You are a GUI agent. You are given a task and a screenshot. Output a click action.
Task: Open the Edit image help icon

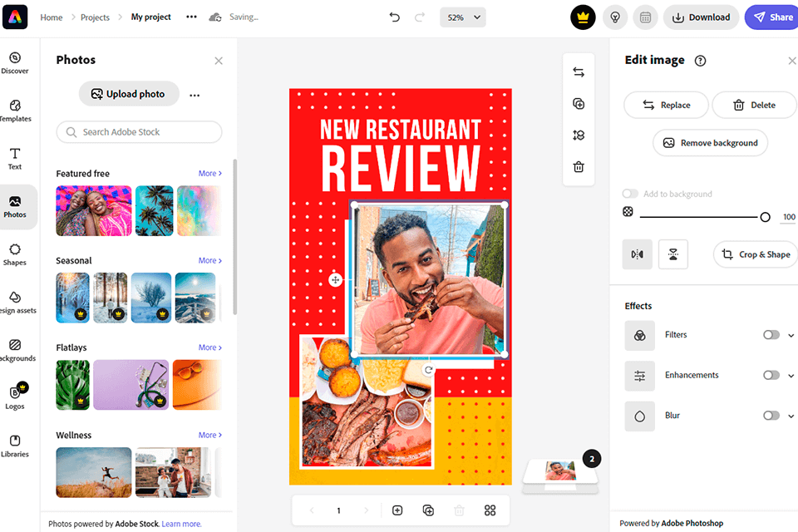coord(700,61)
